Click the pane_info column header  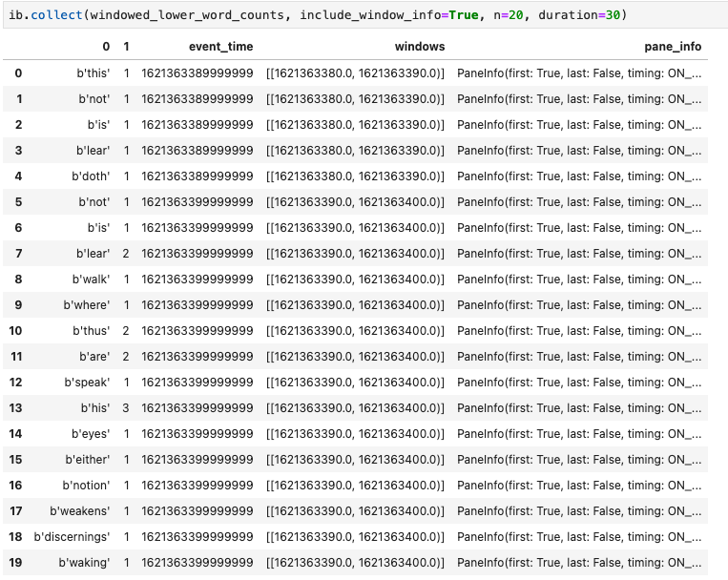[673, 47]
